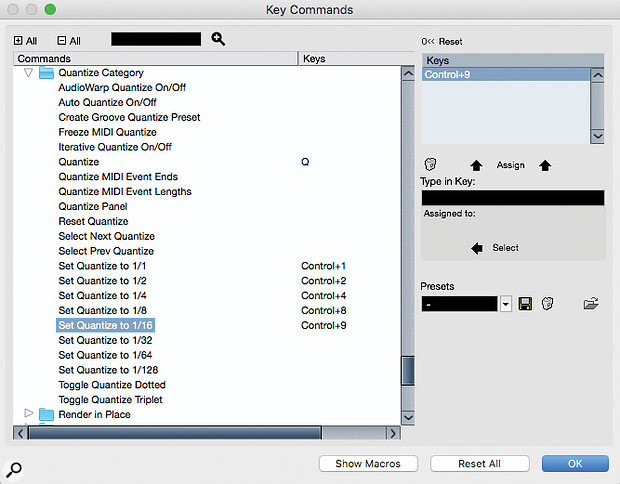Delete selected key with trash icon above Type in Key

(430, 164)
